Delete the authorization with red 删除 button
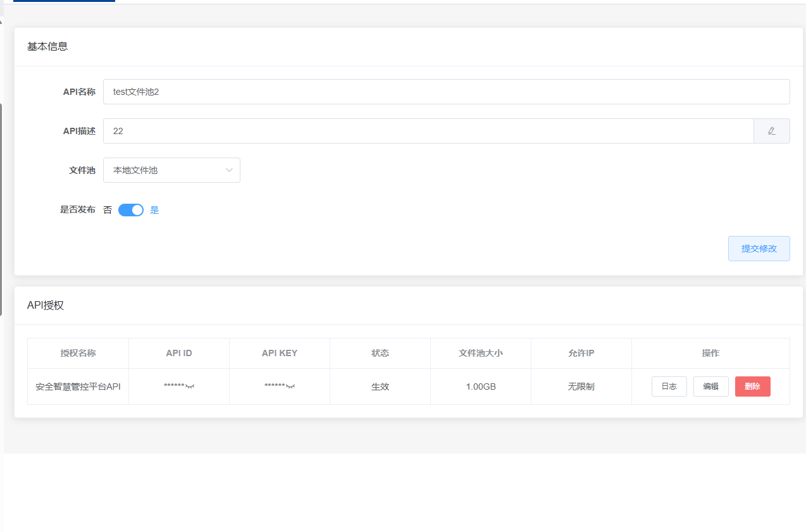Image resolution: width=806 pixels, height=532 pixels. pos(752,387)
